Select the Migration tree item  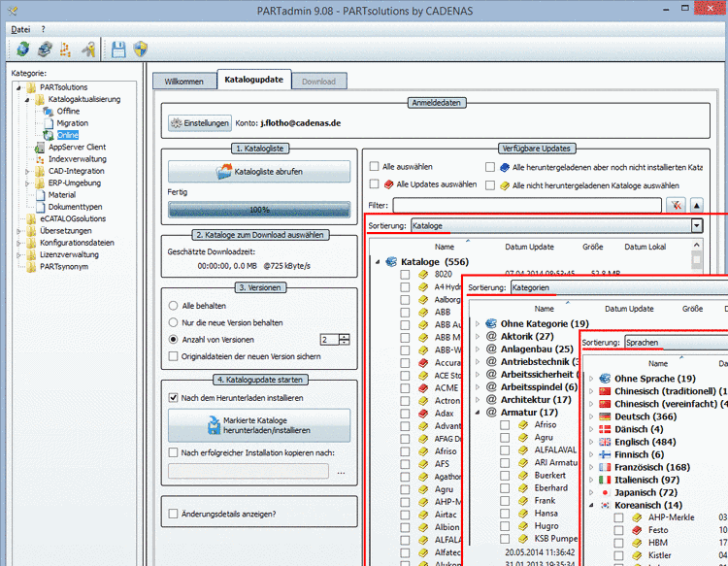(72, 123)
